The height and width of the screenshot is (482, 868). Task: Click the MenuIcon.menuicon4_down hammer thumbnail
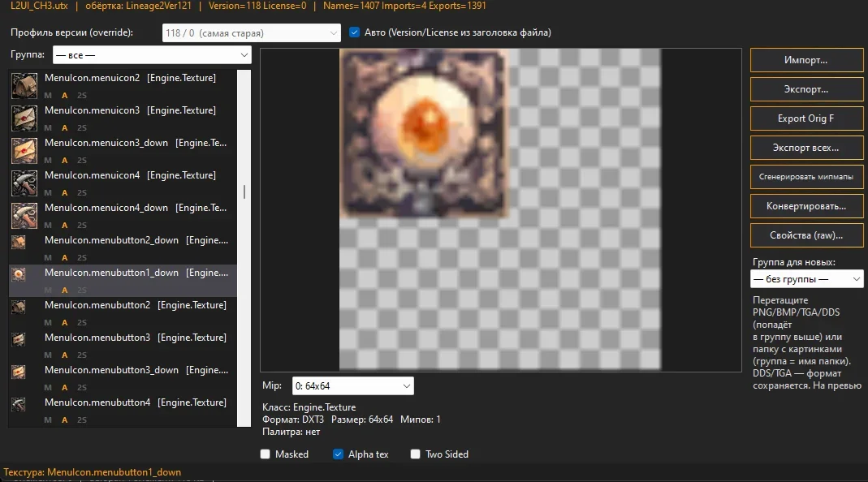(24, 215)
